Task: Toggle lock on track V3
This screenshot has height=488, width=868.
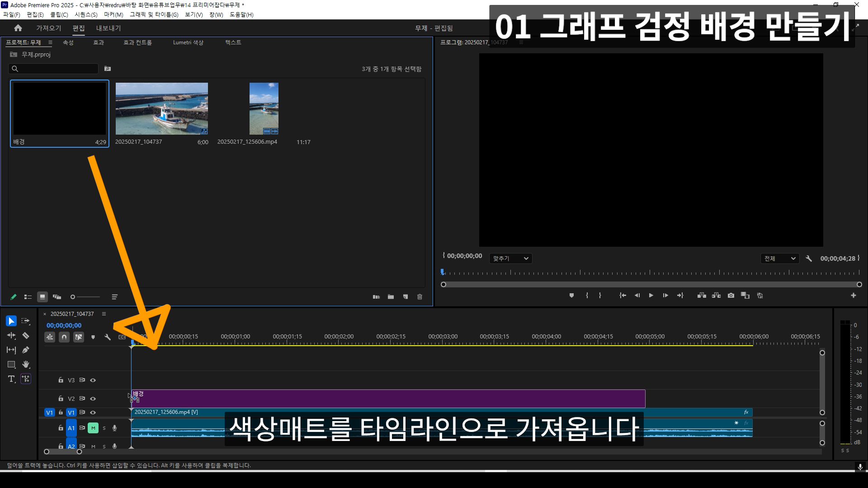Action: point(61,380)
